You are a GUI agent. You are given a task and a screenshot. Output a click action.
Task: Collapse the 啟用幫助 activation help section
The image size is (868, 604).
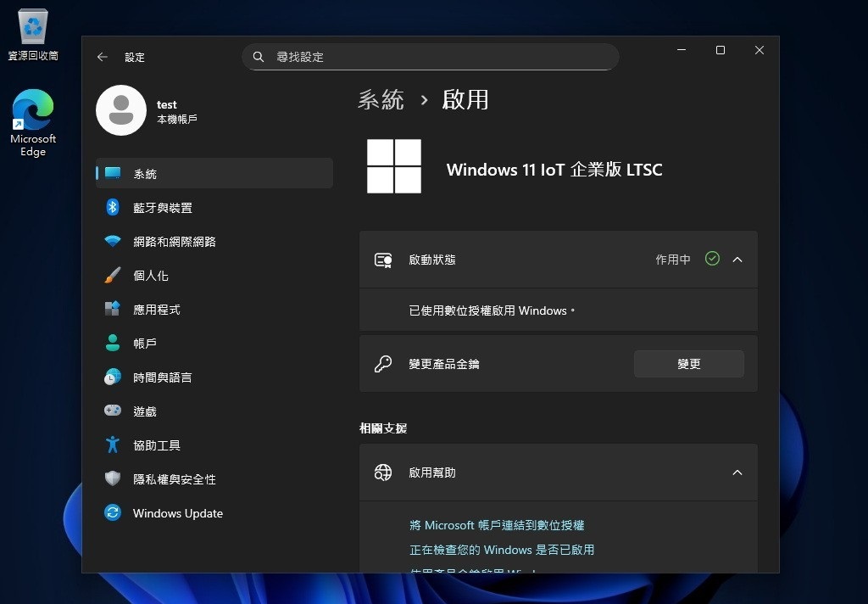tap(737, 473)
